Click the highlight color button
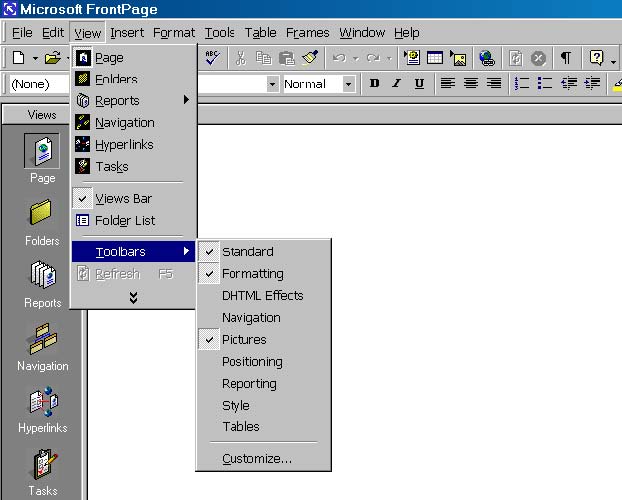 point(617,84)
